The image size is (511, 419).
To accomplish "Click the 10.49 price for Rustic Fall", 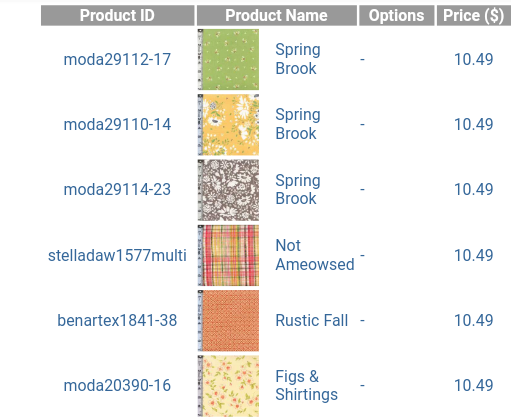I will coord(474,320).
